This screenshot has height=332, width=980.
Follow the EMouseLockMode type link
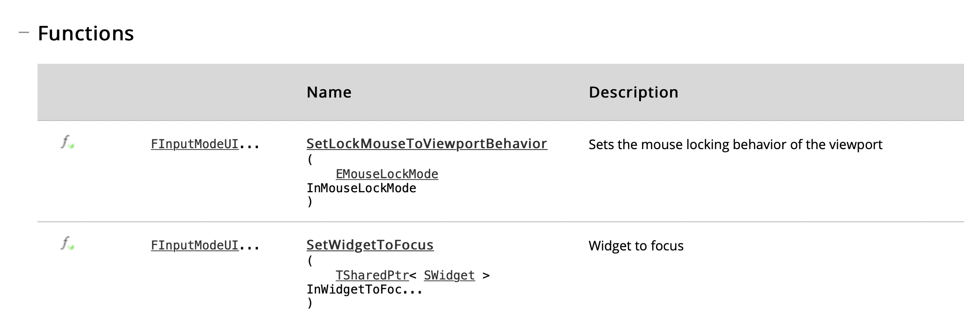[x=387, y=174]
